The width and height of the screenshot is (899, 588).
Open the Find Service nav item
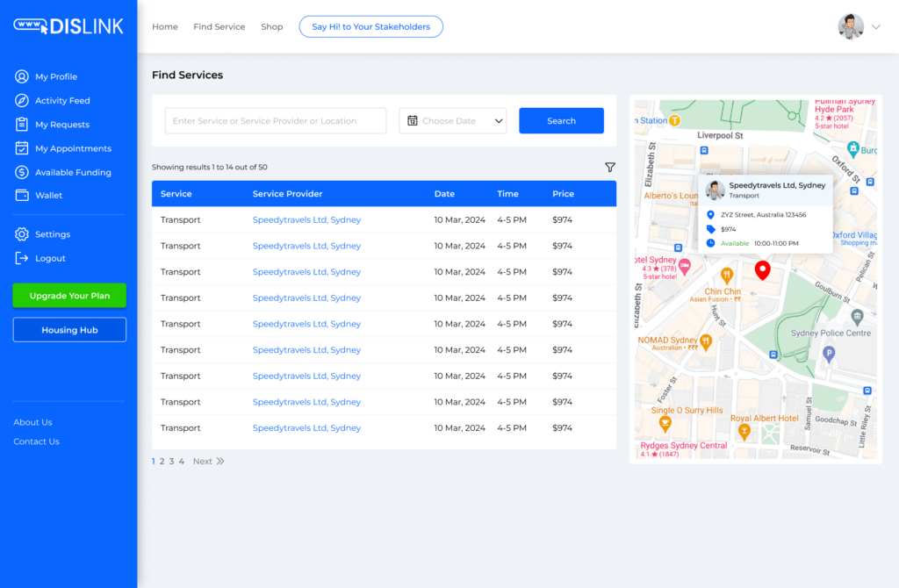(x=219, y=27)
